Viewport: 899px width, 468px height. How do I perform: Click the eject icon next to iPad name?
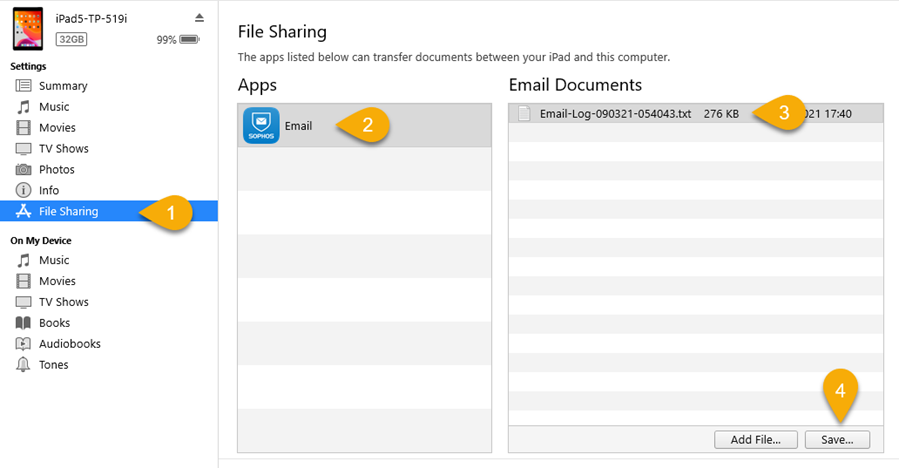pyautogui.click(x=199, y=18)
